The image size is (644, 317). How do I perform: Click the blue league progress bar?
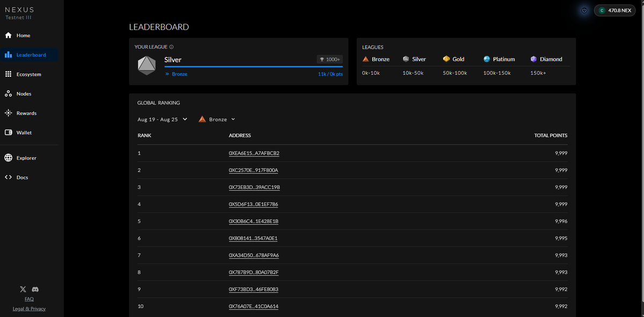(253, 67)
